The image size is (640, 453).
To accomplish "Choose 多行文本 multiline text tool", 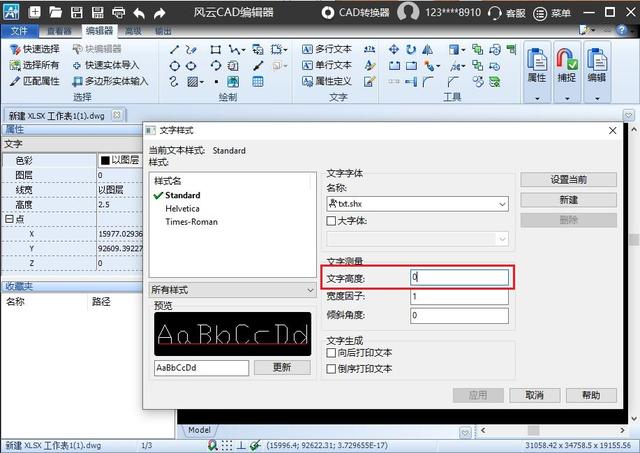I will pos(327,49).
